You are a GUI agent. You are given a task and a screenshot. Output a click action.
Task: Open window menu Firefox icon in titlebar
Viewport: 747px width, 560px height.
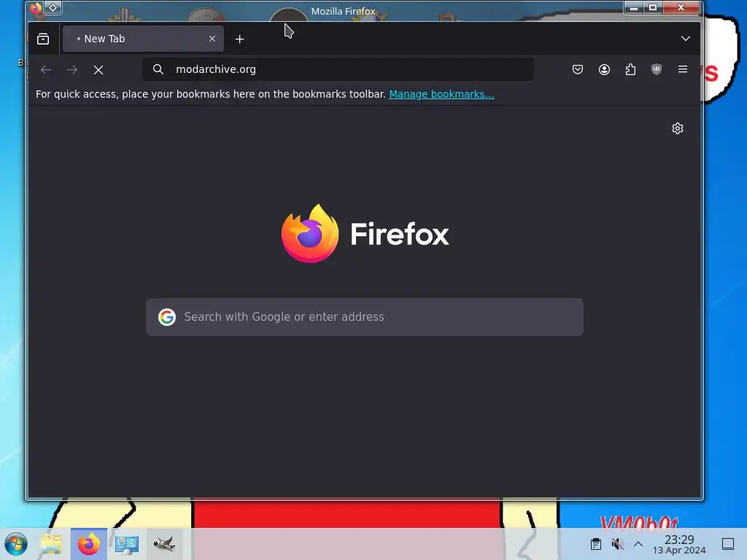point(36,8)
